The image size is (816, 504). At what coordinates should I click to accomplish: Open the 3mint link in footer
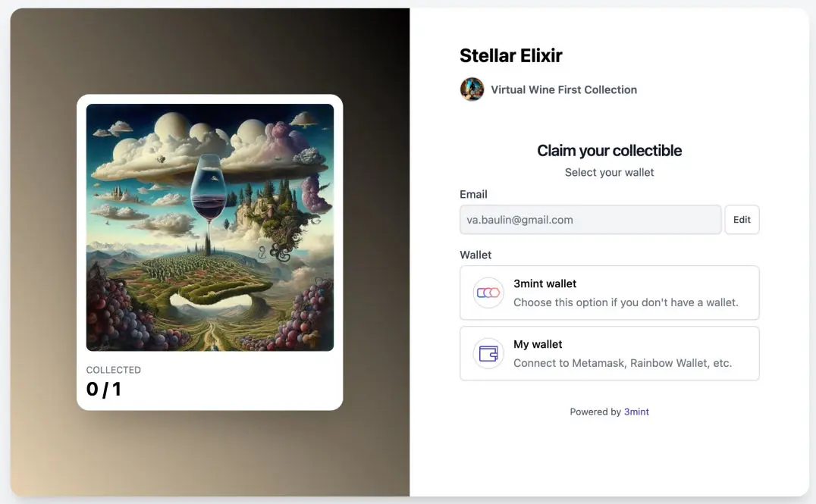[x=636, y=412]
